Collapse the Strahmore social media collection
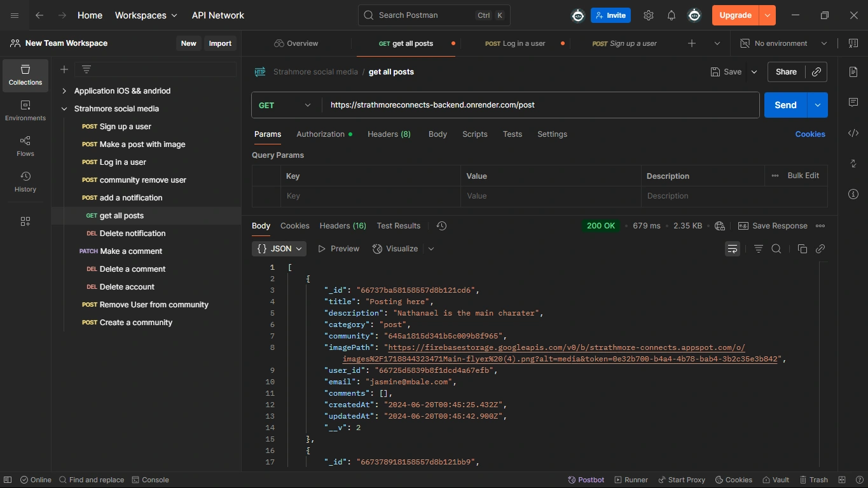Viewport: 868px width, 488px height. (x=64, y=109)
